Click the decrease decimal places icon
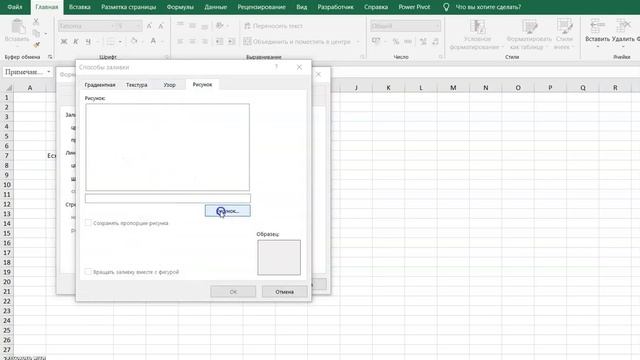 point(436,41)
